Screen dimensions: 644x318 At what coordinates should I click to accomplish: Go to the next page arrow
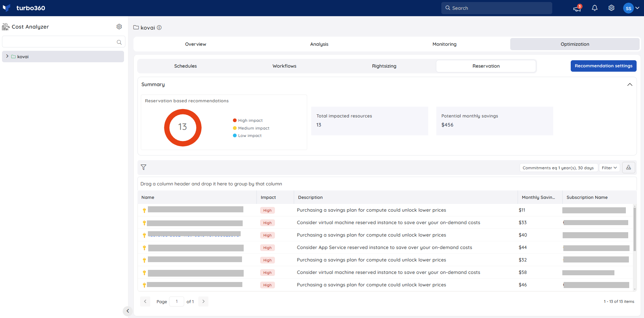coord(203,302)
